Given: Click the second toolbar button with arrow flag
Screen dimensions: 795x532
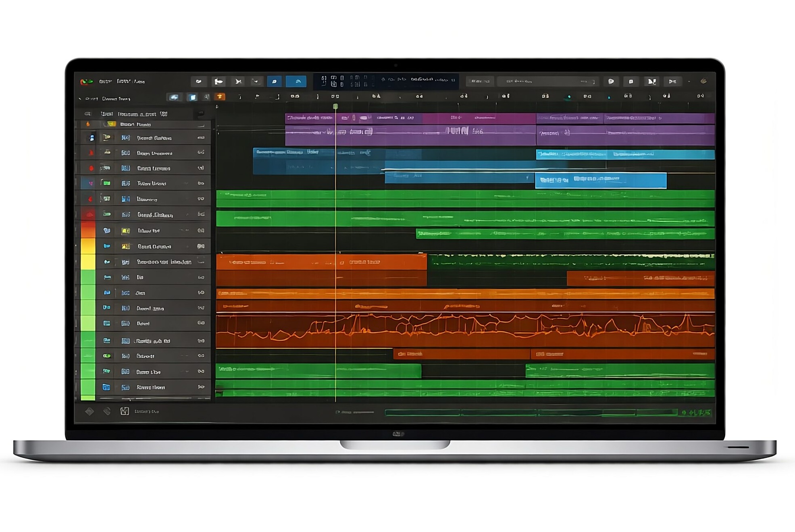Looking at the screenshot, I should (x=218, y=81).
